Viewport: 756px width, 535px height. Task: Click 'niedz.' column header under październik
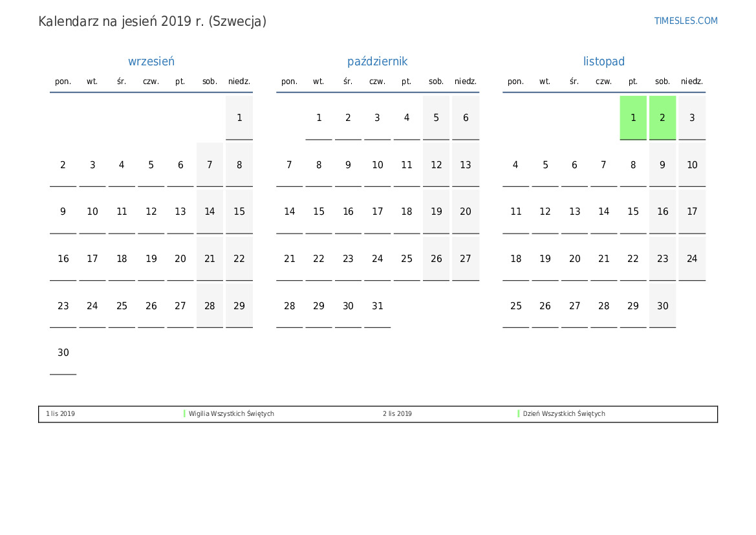pos(466,82)
